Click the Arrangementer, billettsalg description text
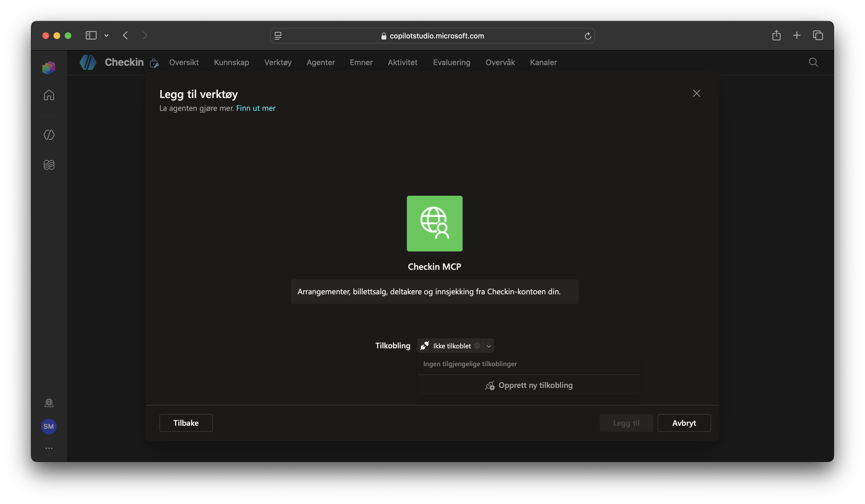This screenshot has height=504, width=865. point(429,292)
